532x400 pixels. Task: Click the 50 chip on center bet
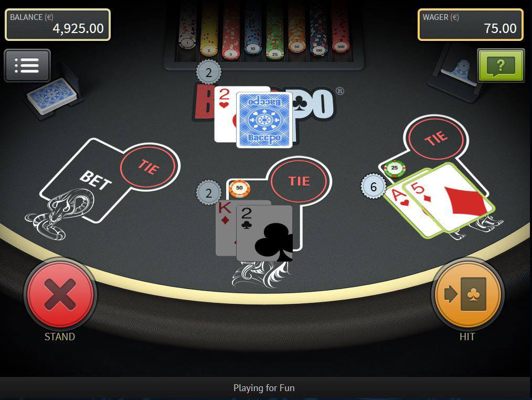240,189
